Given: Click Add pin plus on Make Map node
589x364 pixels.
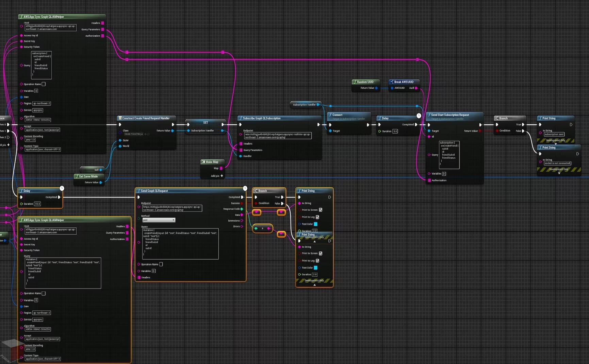Looking at the screenshot, I should tap(222, 176).
